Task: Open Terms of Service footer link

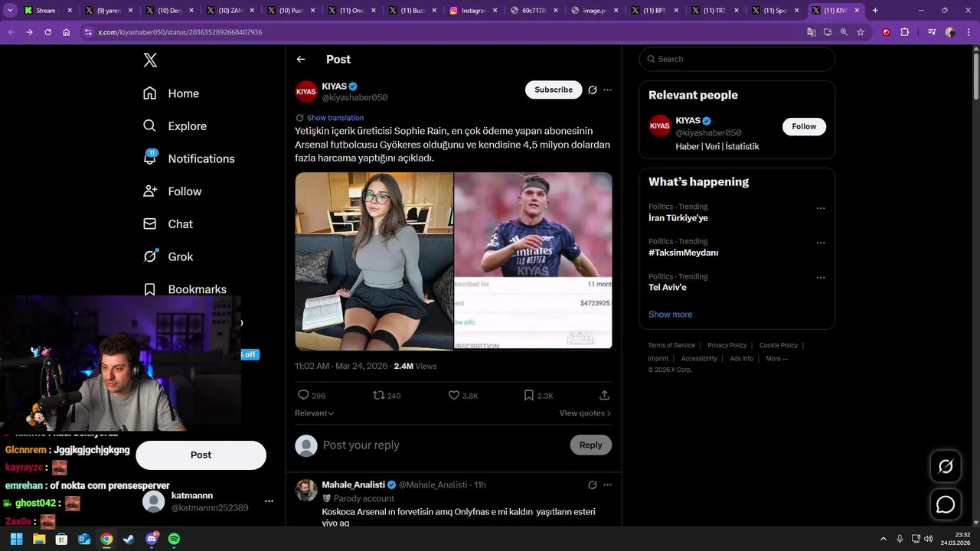Action: (x=671, y=345)
